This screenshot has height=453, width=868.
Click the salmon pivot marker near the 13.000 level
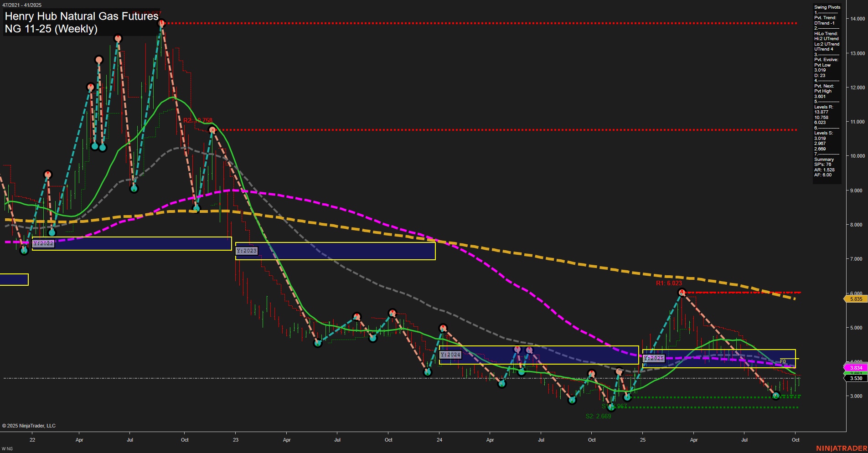(98, 59)
